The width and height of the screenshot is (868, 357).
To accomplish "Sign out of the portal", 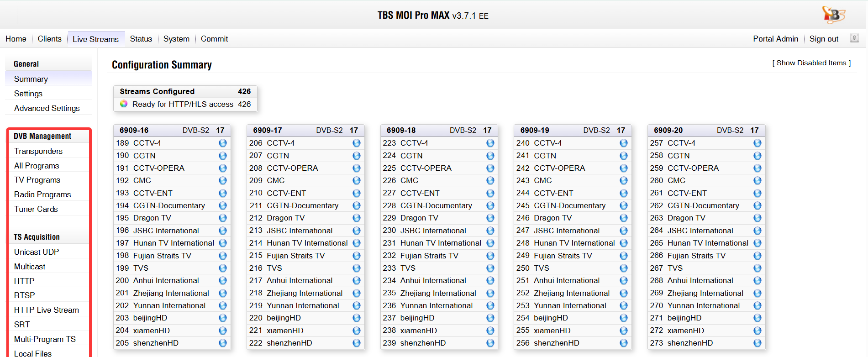I will coord(824,39).
